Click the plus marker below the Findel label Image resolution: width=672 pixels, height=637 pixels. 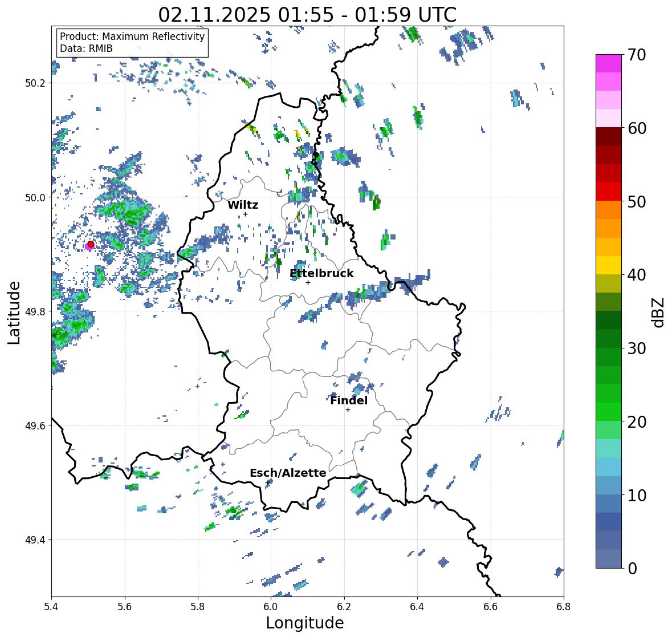(x=348, y=410)
